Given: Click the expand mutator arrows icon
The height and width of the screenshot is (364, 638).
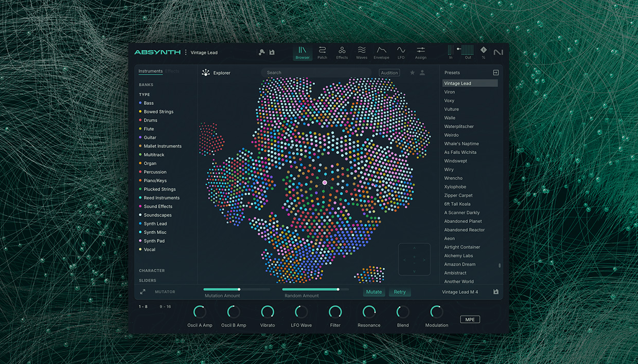Looking at the screenshot, I should click(143, 292).
